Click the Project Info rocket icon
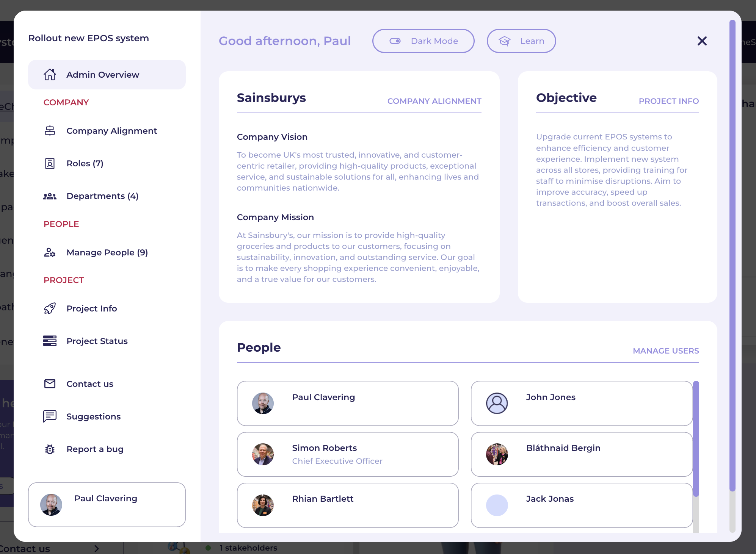756x554 pixels. [50, 308]
